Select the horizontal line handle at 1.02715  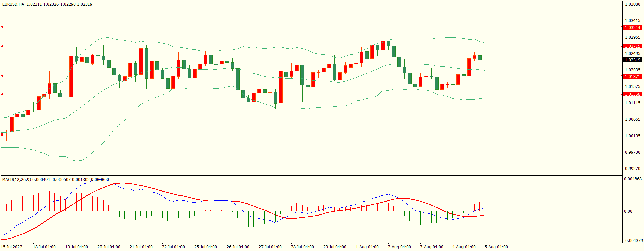pyautogui.click(x=2, y=46)
